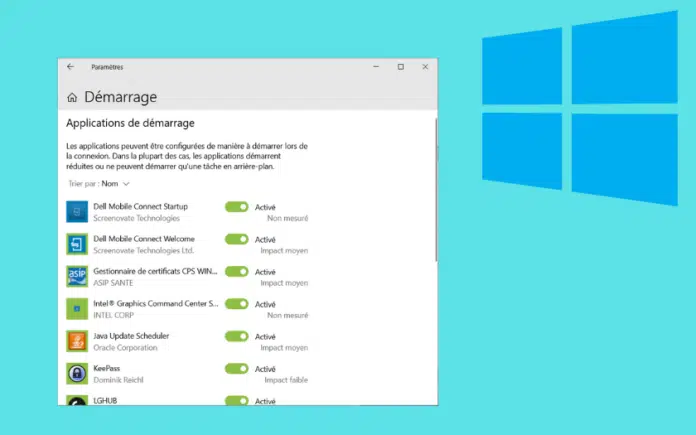Toggle KeePass startup switch

click(237, 369)
